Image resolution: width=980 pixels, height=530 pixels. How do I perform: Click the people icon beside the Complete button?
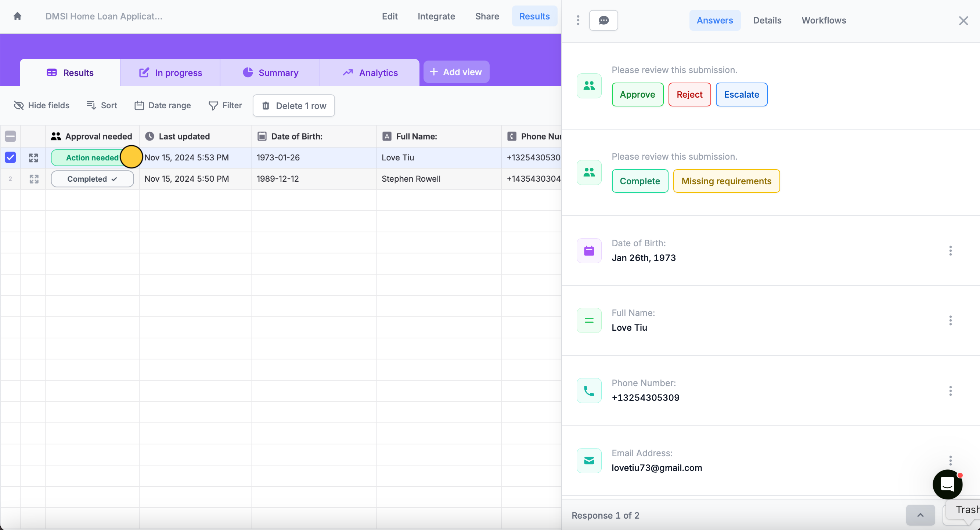point(589,173)
